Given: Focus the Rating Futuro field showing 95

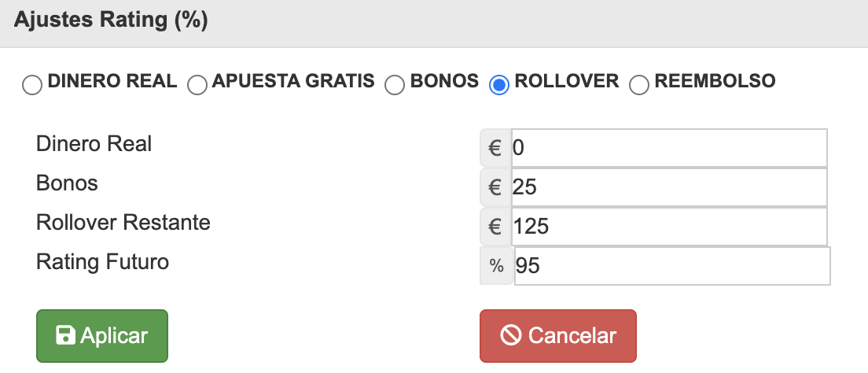Looking at the screenshot, I should (672, 266).
